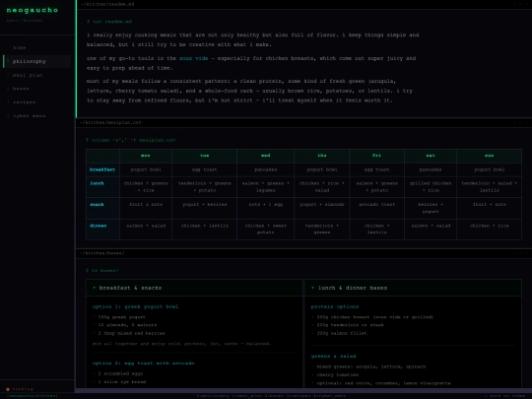Follow the sous vide link
Screen dimensions: 532x399
tap(193, 58)
